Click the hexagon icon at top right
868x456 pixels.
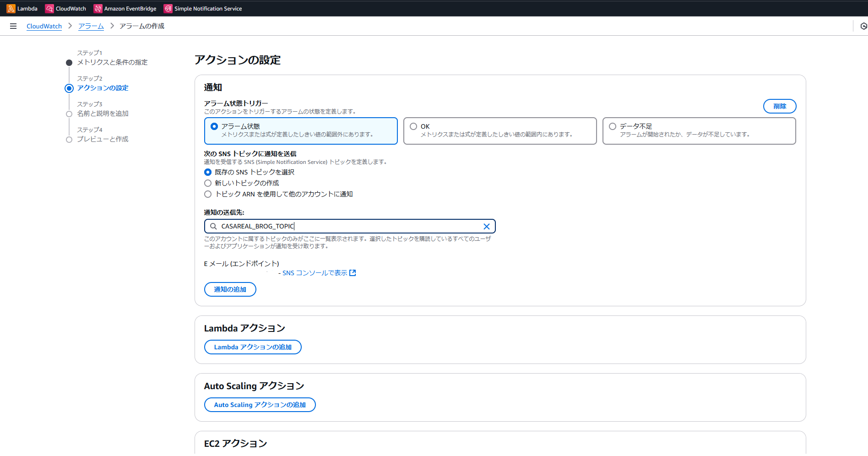click(x=863, y=26)
